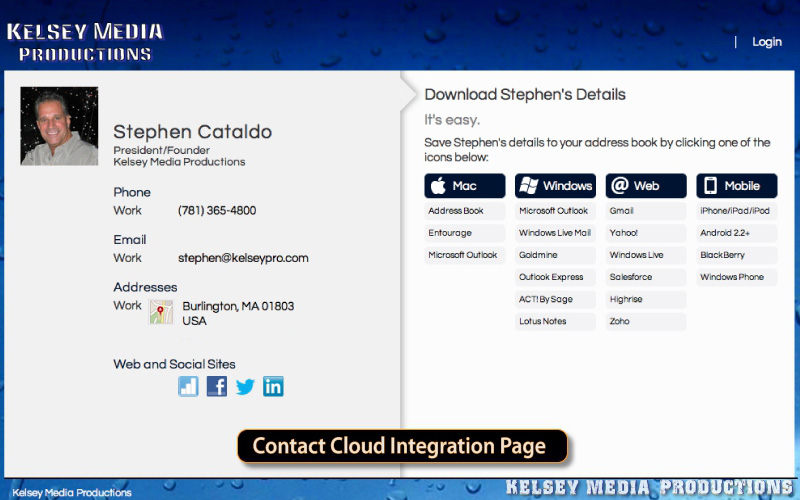The height and width of the screenshot is (500, 800).
Task: Choose iPhone/iPad/iPod mobile option
Action: click(x=737, y=211)
